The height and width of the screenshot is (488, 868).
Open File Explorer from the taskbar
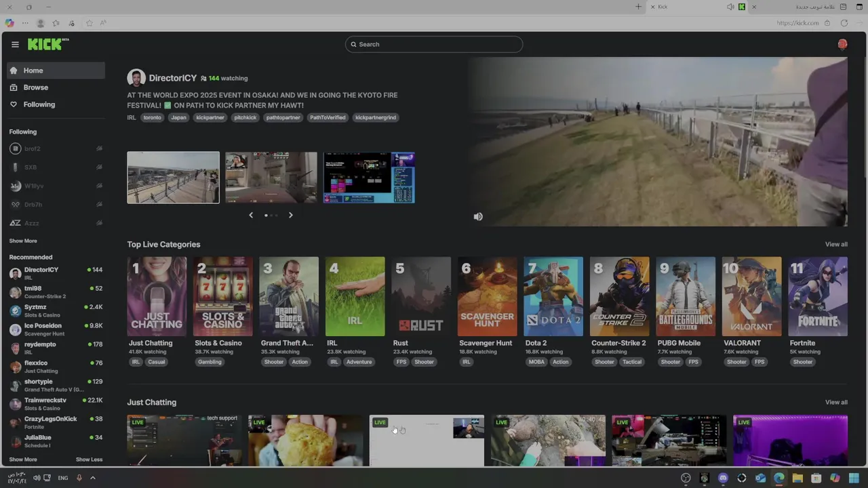click(x=797, y=478)
